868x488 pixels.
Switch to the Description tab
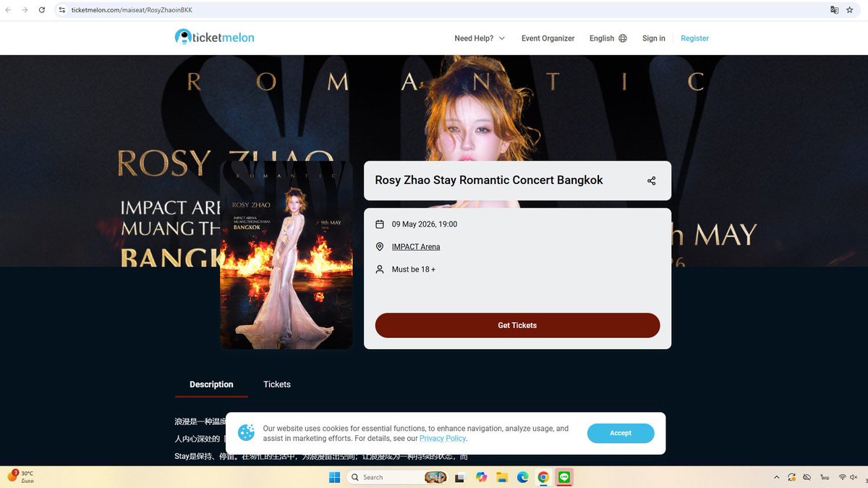(x=211, y=384)
